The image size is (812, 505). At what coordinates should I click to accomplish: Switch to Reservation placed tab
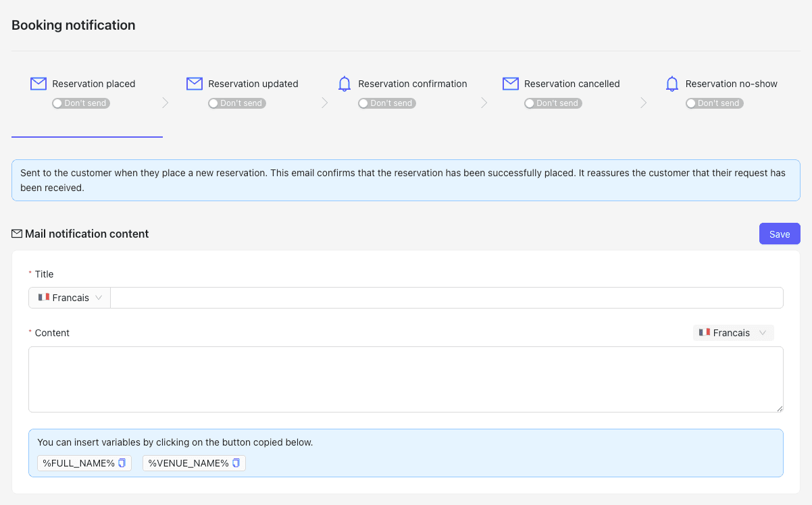coord(94,84)
